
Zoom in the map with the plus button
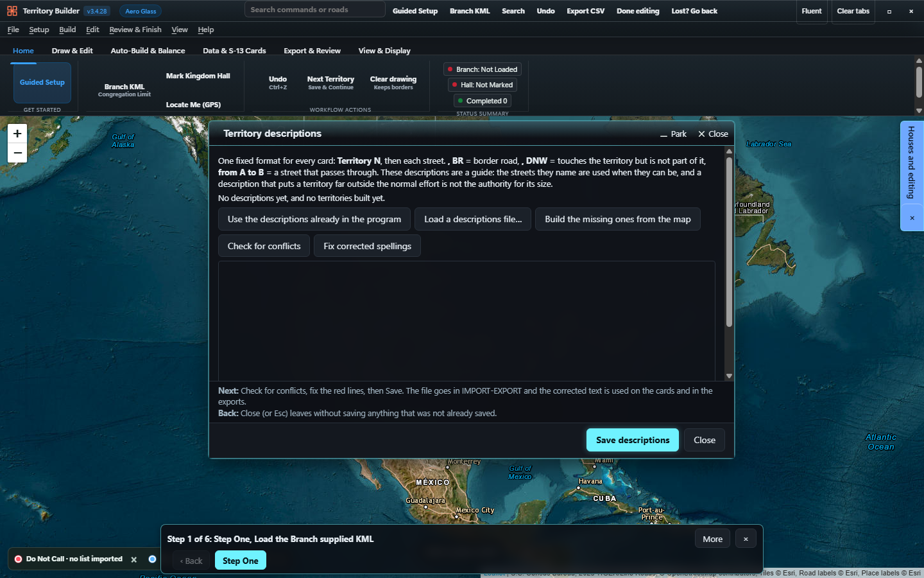(17, 134)
